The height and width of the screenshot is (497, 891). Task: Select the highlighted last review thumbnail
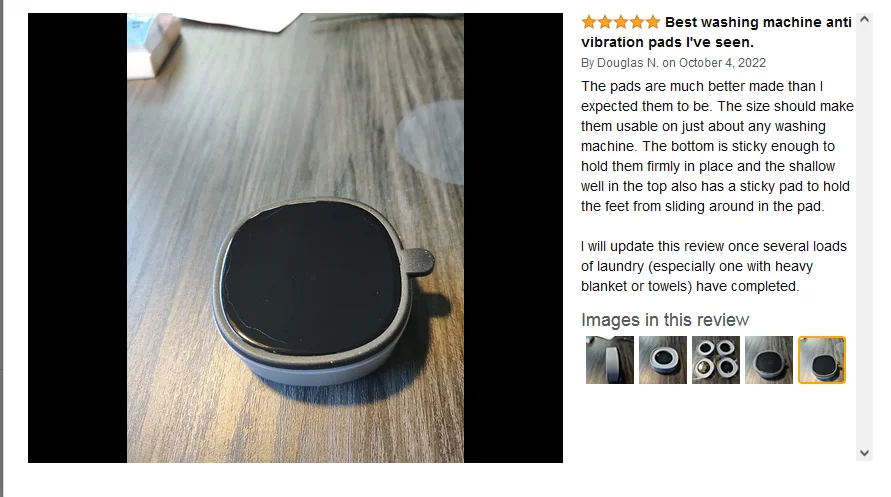tap(822, 360)
